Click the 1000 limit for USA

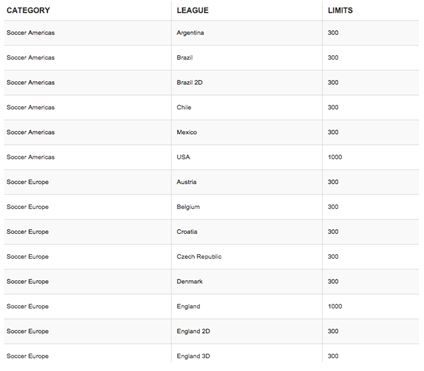point(335,157)
